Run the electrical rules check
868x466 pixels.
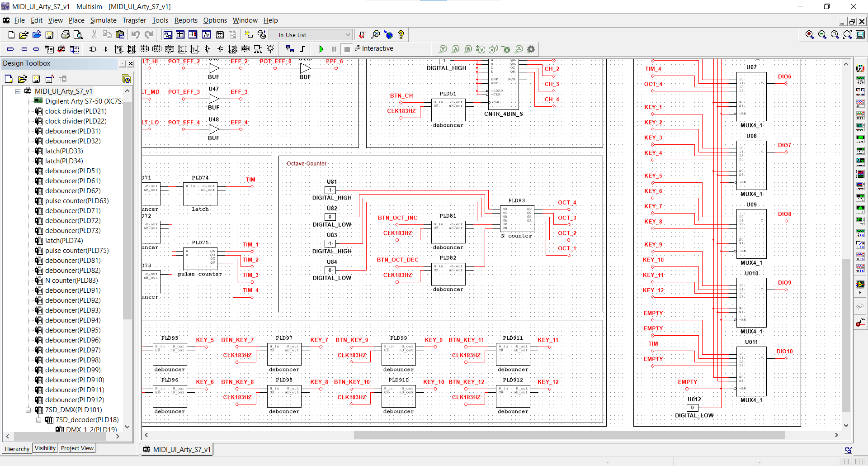(362, 35)
